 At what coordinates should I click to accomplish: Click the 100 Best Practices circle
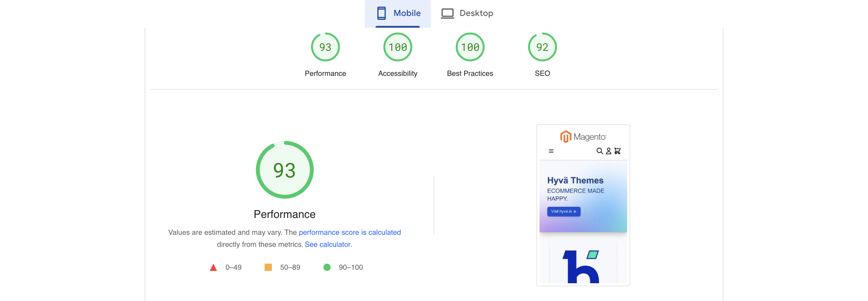point(470,47)
